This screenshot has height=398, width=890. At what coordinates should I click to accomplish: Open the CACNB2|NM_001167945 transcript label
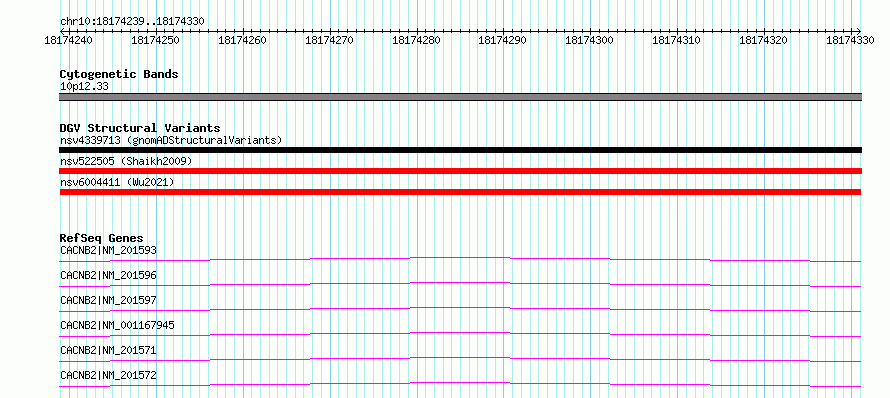coord(117,325)
